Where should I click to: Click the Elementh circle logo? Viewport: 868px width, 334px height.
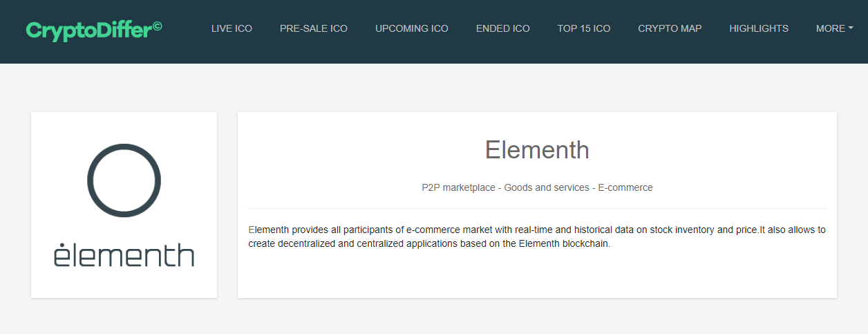[124, 180]
